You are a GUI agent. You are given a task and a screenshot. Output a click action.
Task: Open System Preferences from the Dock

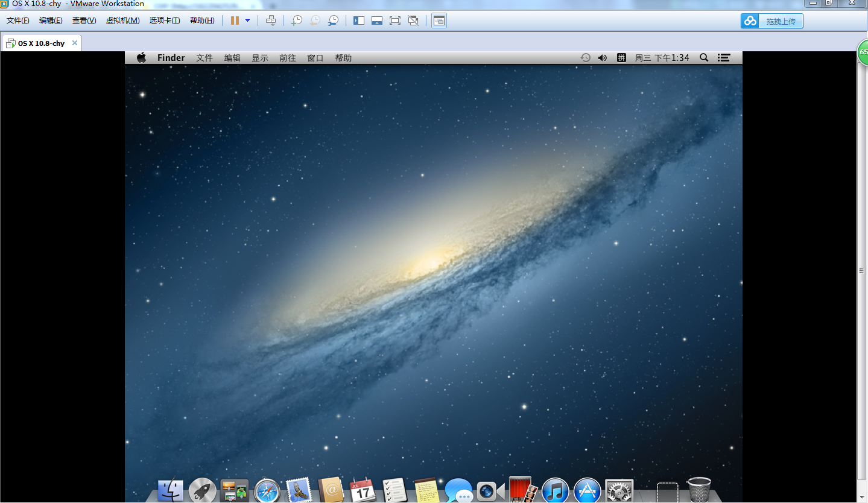pos(619,491)
